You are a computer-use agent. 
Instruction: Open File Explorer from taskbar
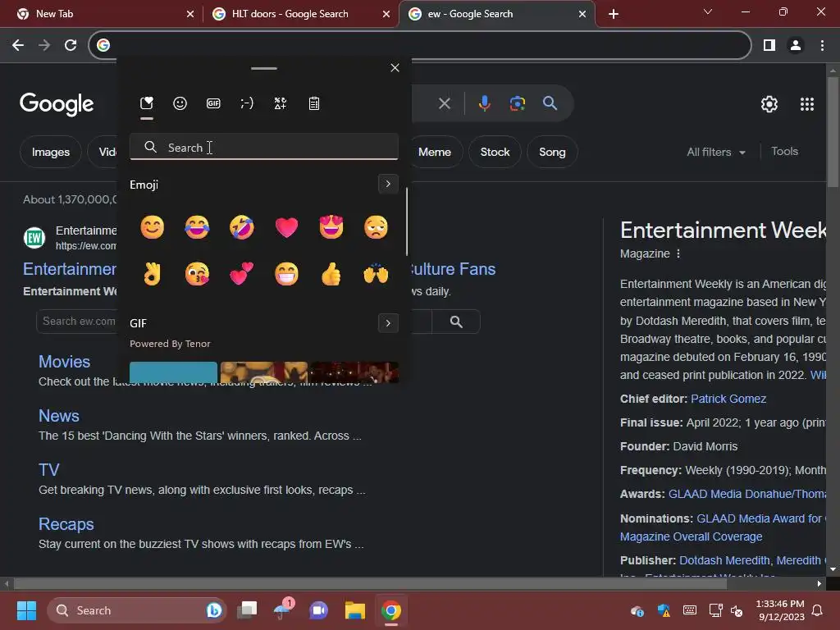[x=354, y=610]
